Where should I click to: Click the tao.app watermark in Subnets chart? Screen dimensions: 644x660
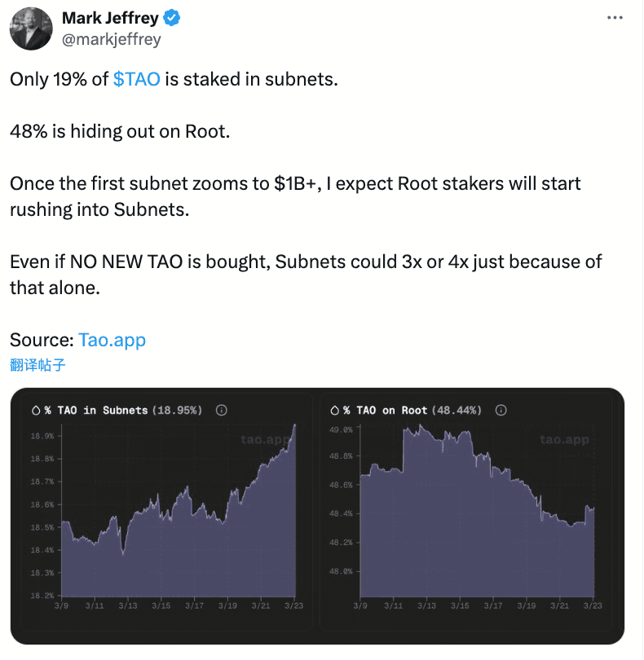(263, 440)
